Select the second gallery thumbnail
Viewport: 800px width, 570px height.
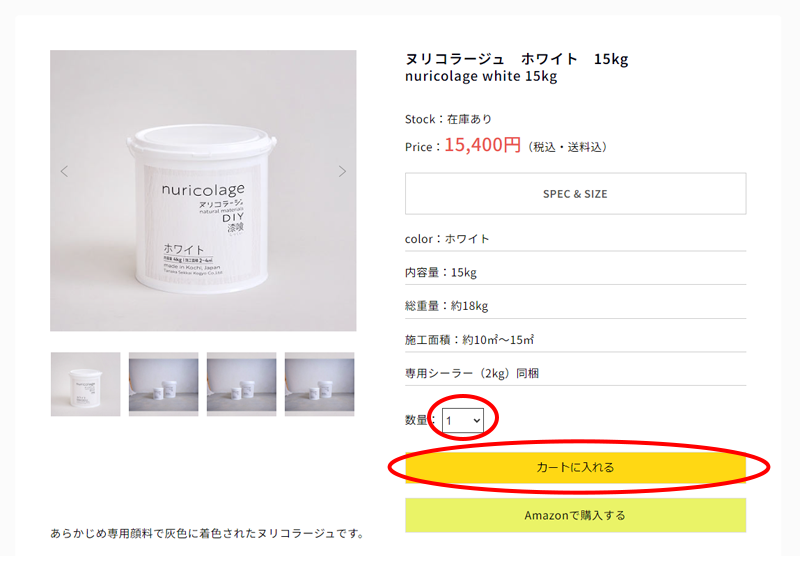tap(163, 384)
